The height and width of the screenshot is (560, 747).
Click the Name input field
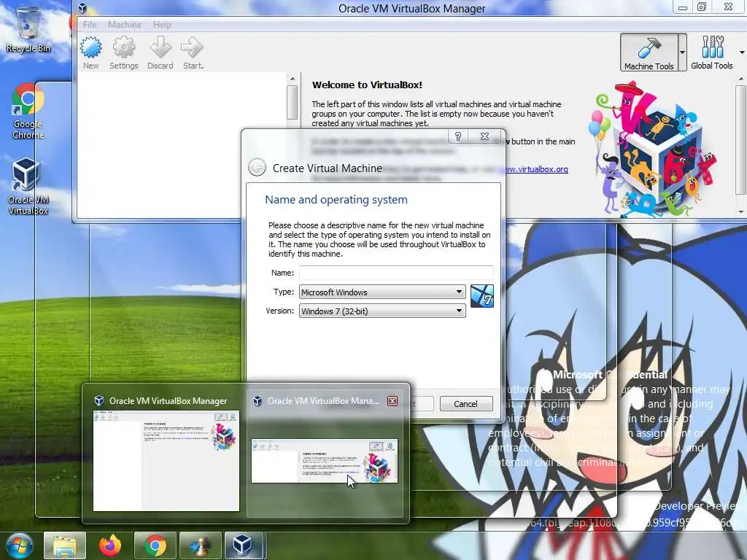(x=396, y=273)
